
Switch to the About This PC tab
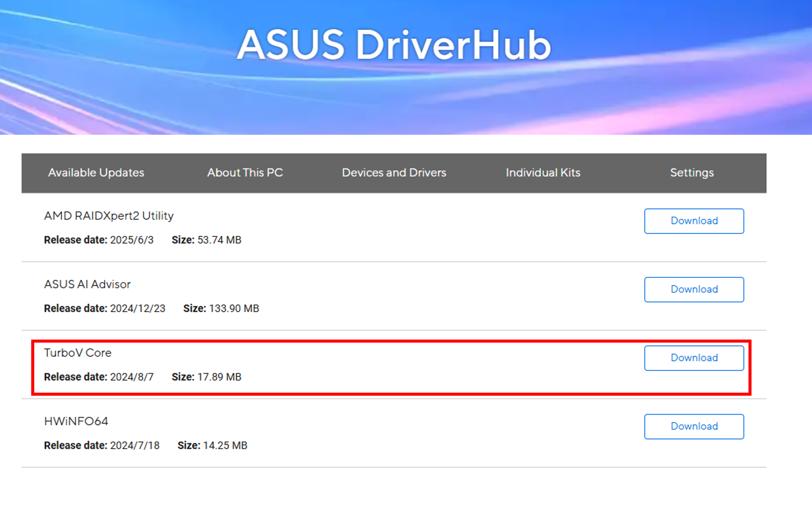tap(245, 173)
